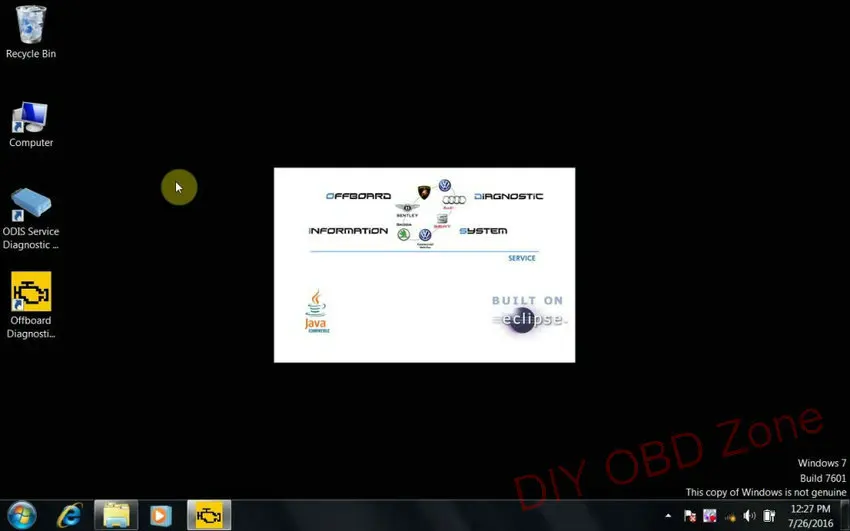The height and width of the screenshot is (531, 850).
Task: Switch to Offboard Diagnostic taskbar button
Action: [x=209, y=515]
